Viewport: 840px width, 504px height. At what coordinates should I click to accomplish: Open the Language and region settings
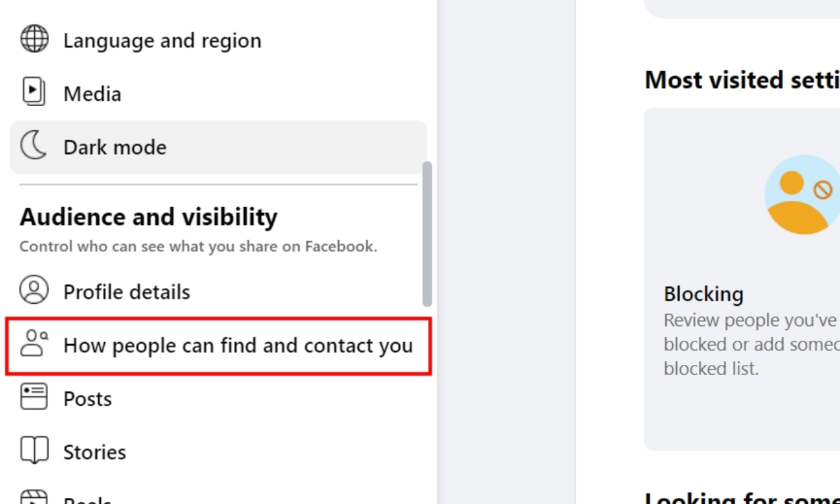click(x=162, y=40)
